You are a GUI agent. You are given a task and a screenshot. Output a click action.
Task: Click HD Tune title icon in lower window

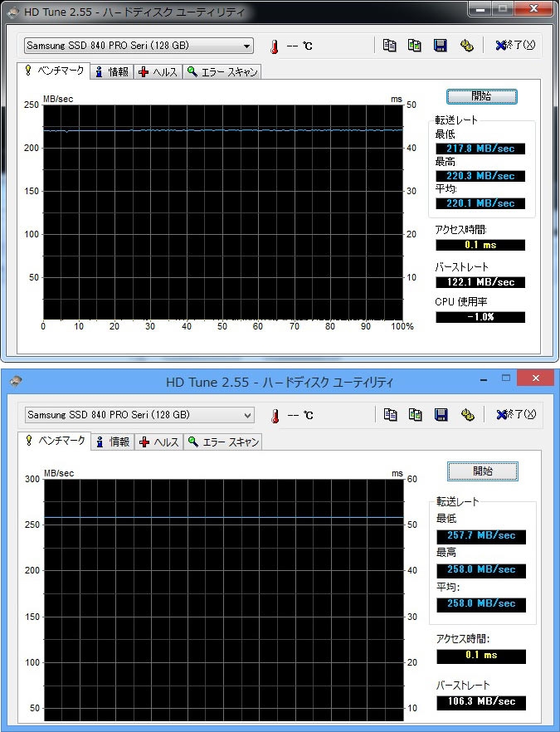coord(15,382)
